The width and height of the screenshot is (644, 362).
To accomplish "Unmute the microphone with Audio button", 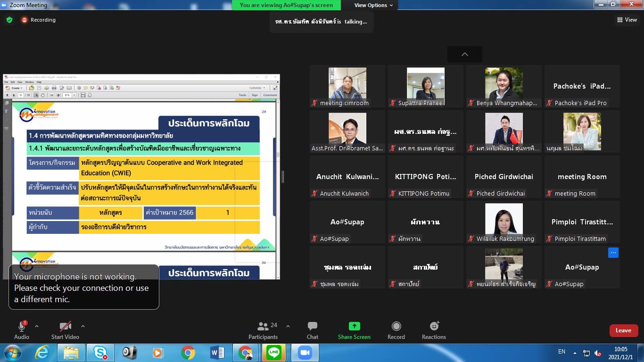I will tap(22, 330).
